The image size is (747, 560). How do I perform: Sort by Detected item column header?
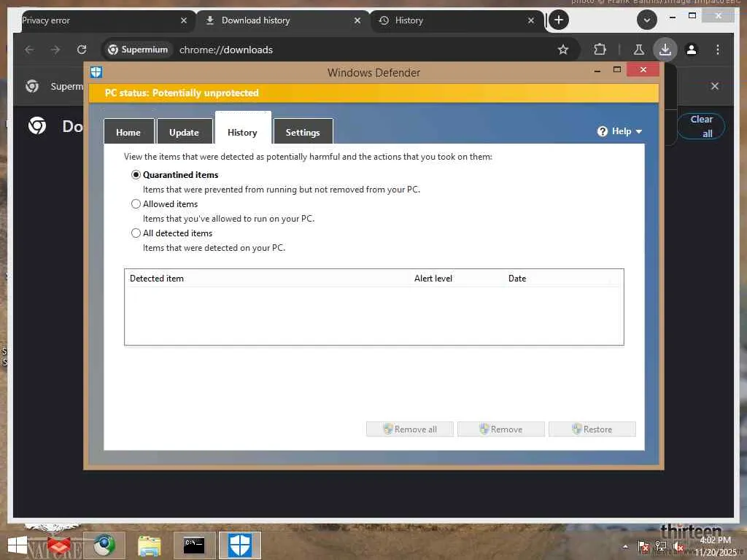pos(157,278)
